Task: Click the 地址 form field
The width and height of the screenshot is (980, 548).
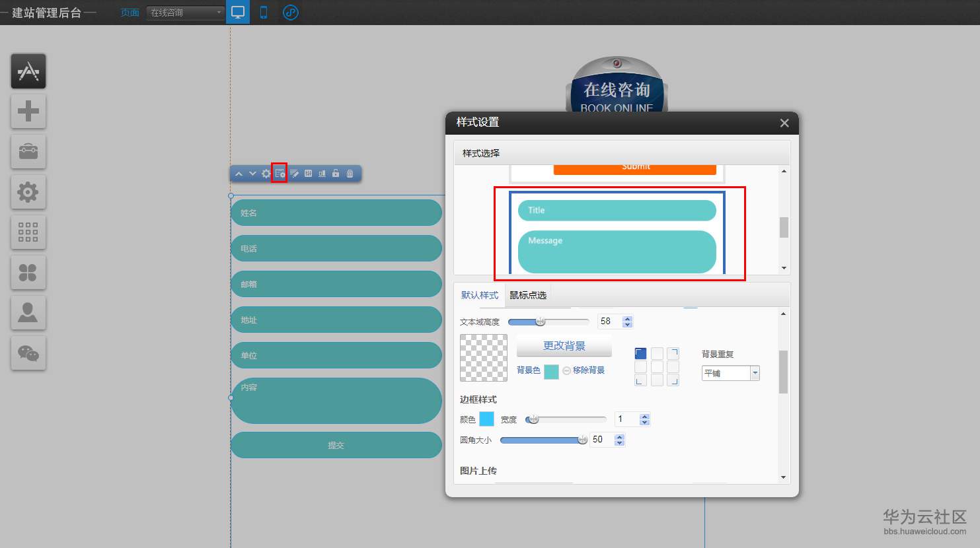Action: point(336,320)
